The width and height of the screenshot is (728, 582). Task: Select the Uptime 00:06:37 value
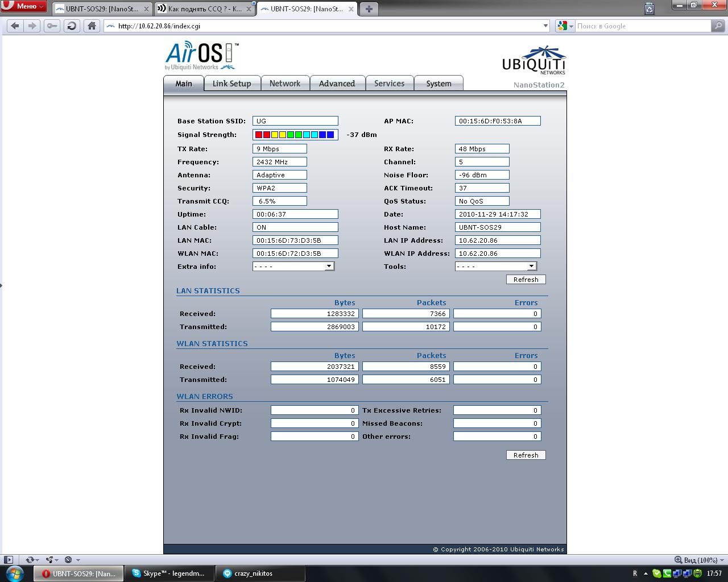click(295, 214)
